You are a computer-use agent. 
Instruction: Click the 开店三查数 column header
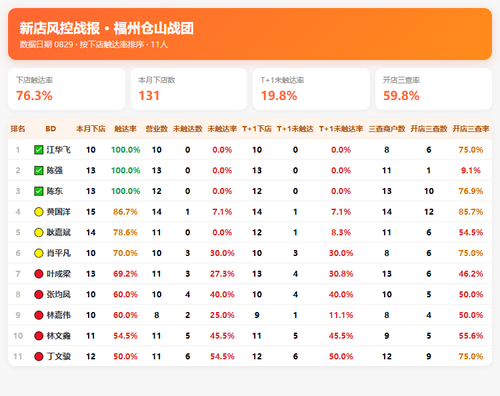pyautogui.click(x=429, y=129)
